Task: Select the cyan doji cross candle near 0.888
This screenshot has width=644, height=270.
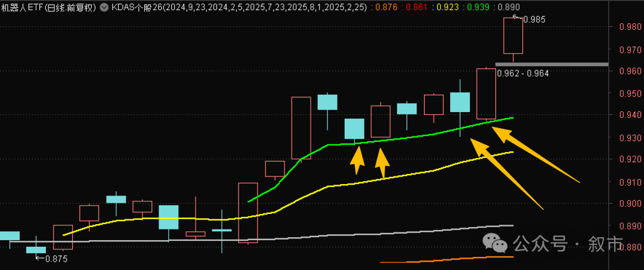Action: pos(222,231)
